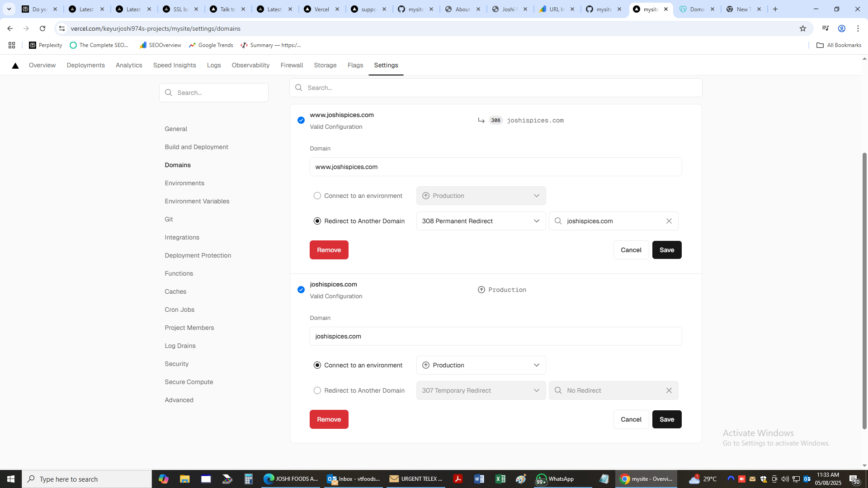Screen dimensions: 868x488
Task: Click the page vertical scrollbar thumb
Action: point(864,289)
